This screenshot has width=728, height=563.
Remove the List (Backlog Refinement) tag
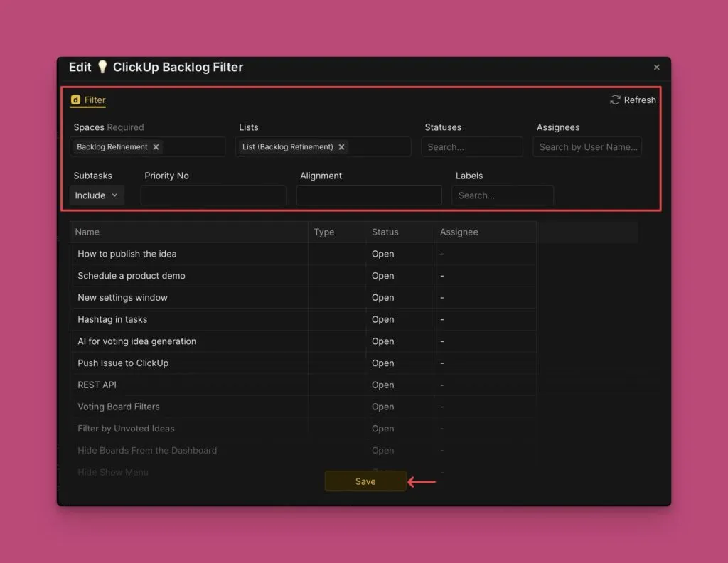[341, 147]
